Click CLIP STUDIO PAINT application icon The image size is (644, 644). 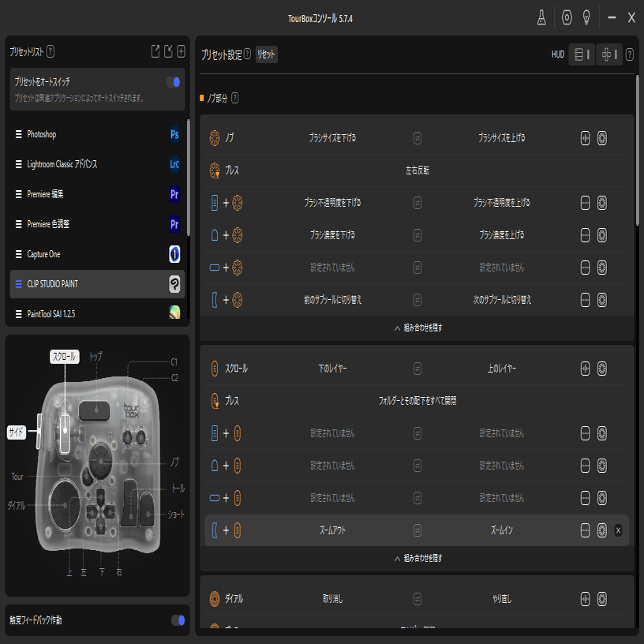174,284
